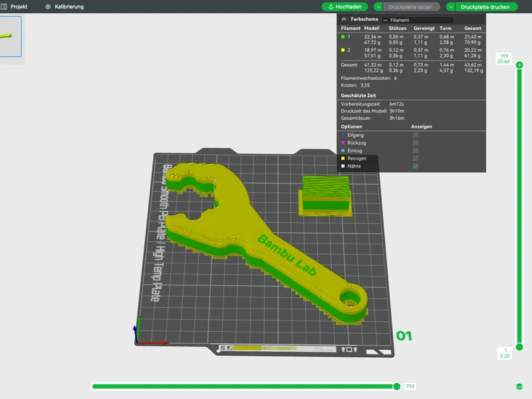Click the layers icon at bottom right
Screen dimensions: 532x399
(x=519, y=386)
